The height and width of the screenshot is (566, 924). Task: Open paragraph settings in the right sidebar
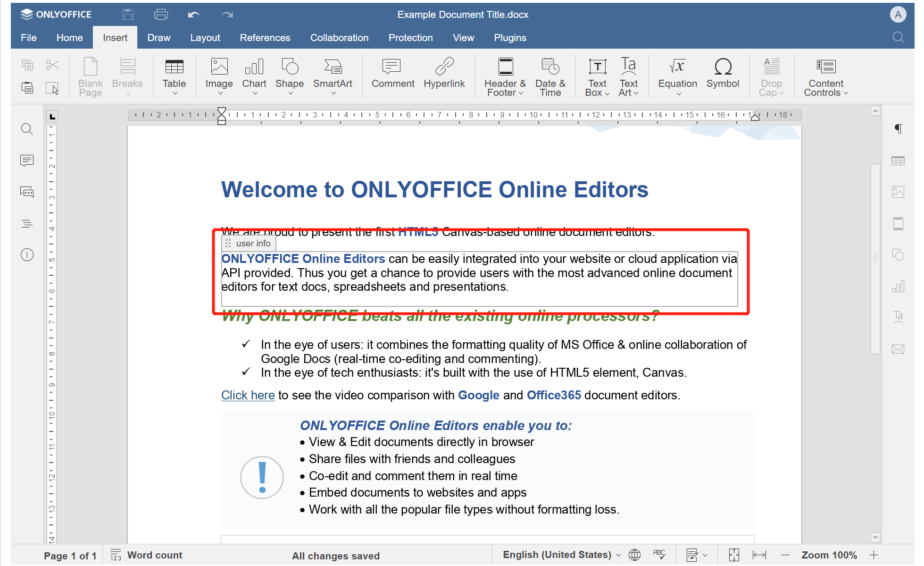point(898,129)
